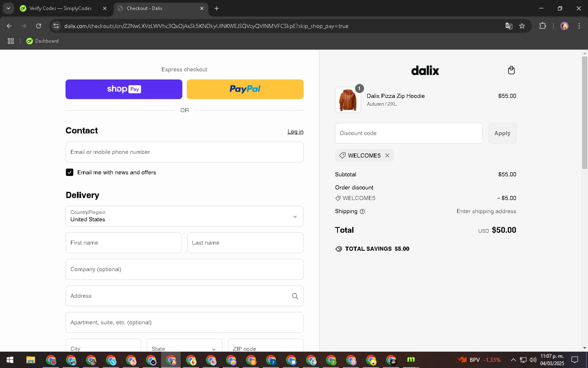Open the Windows Start menu
588x368 pixels.
point(10,360)
